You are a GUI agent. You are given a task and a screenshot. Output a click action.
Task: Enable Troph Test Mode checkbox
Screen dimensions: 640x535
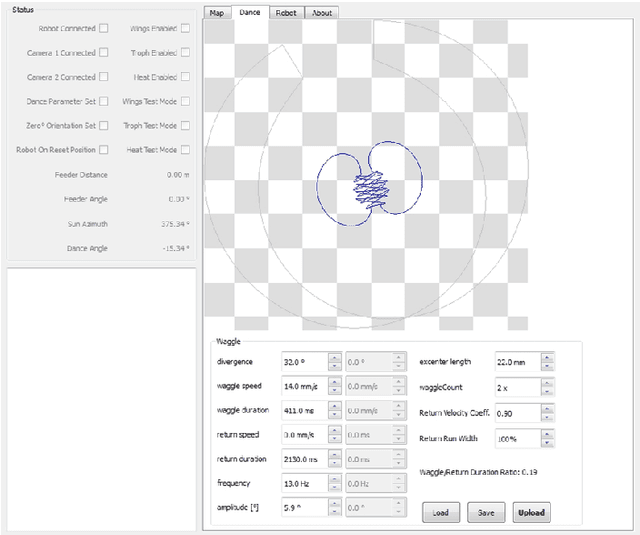pos(185,126)
